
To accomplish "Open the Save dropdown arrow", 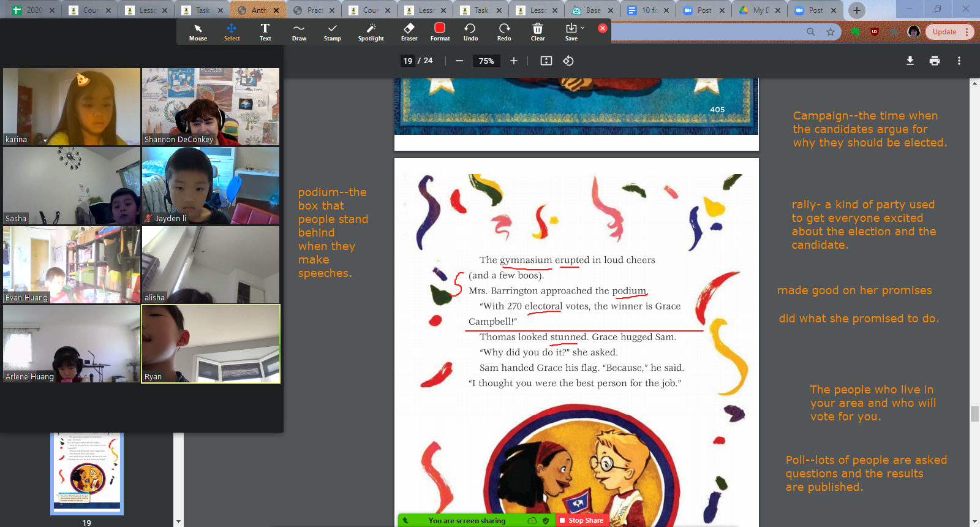I will click(x=582, y=28).
